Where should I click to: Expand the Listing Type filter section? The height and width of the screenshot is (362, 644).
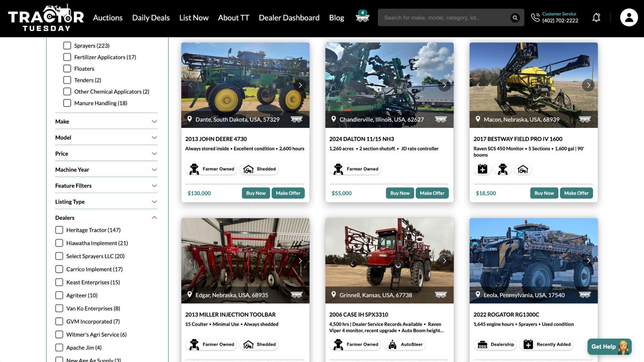point(106,202)
